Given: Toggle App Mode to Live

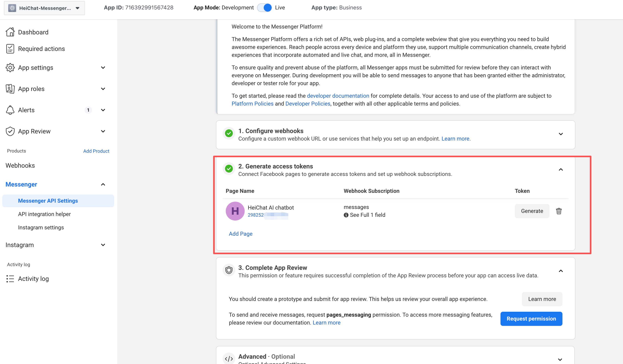Looking at the screenshot, I should [x=264, y=8].
